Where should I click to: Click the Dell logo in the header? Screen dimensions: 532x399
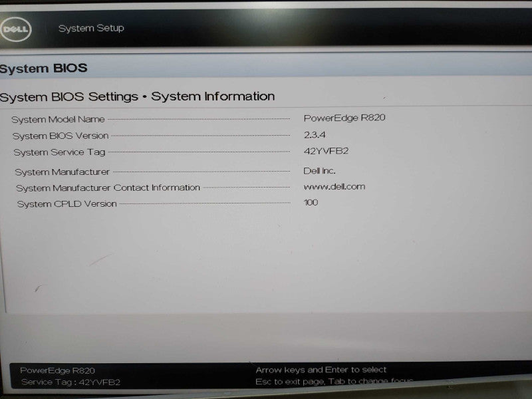pyautogui.click(x=15, y=29)
